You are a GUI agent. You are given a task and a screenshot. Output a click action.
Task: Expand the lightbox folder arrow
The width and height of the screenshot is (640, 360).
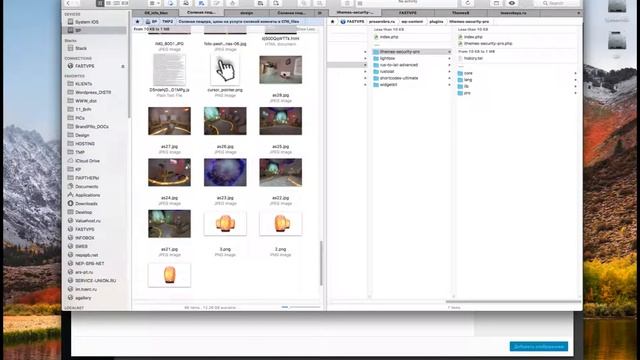tap(449, 58)
